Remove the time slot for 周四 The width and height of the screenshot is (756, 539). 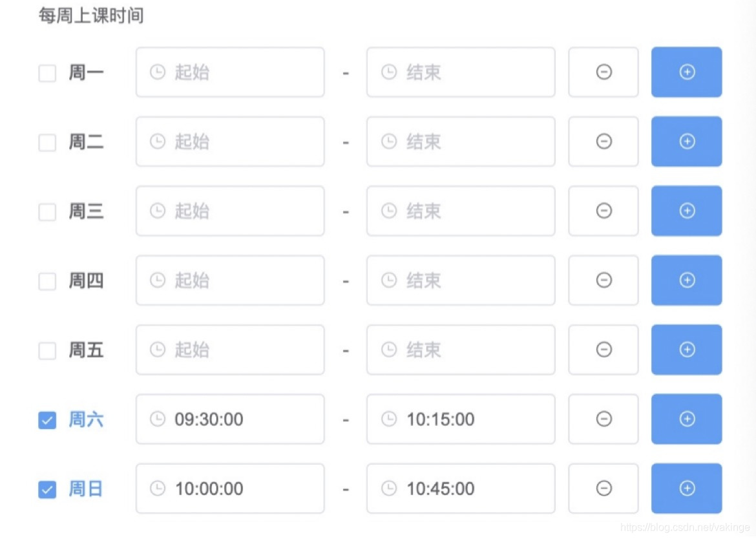[x=604, y=280]
